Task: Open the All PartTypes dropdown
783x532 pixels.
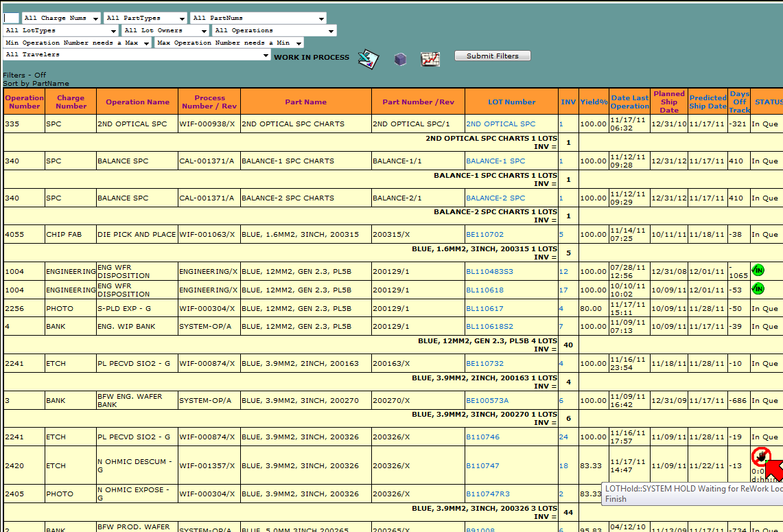Action: tap(145, 19)
